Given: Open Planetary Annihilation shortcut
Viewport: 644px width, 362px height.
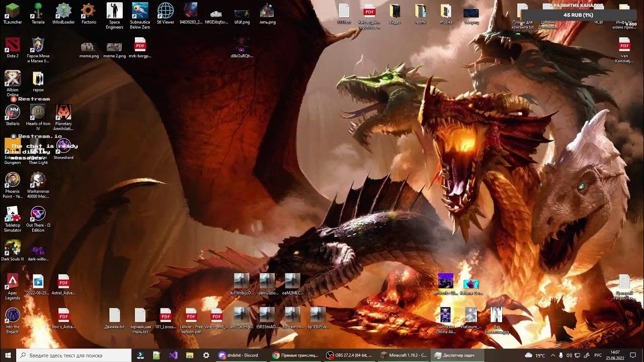Looking at the screenshot, I should point(63,118).
